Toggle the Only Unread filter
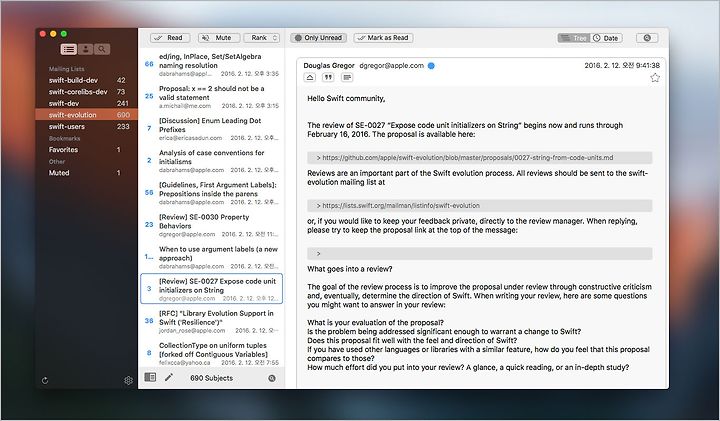Screen dimensions: 720x421 coord(318,38)
